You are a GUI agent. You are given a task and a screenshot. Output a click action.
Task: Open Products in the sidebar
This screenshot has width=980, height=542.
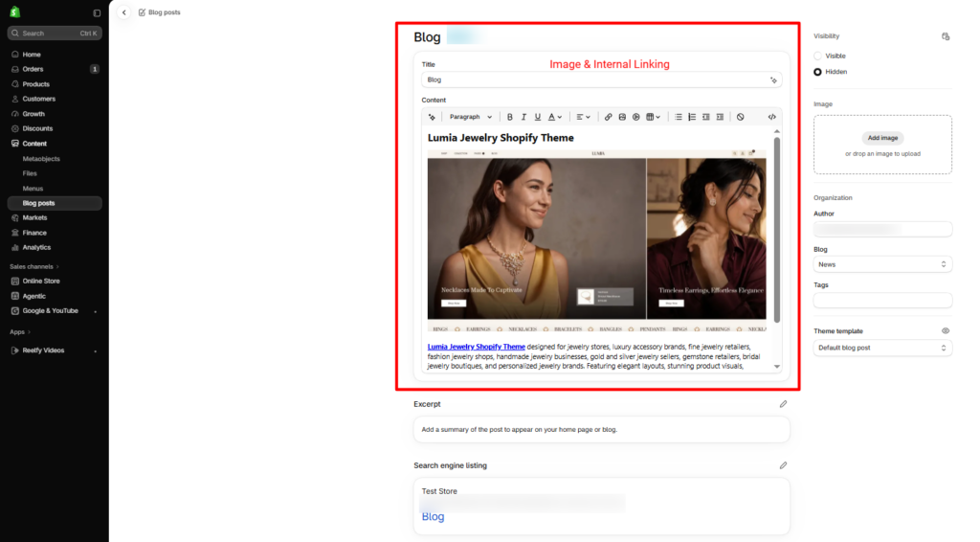tap(55, 84)
